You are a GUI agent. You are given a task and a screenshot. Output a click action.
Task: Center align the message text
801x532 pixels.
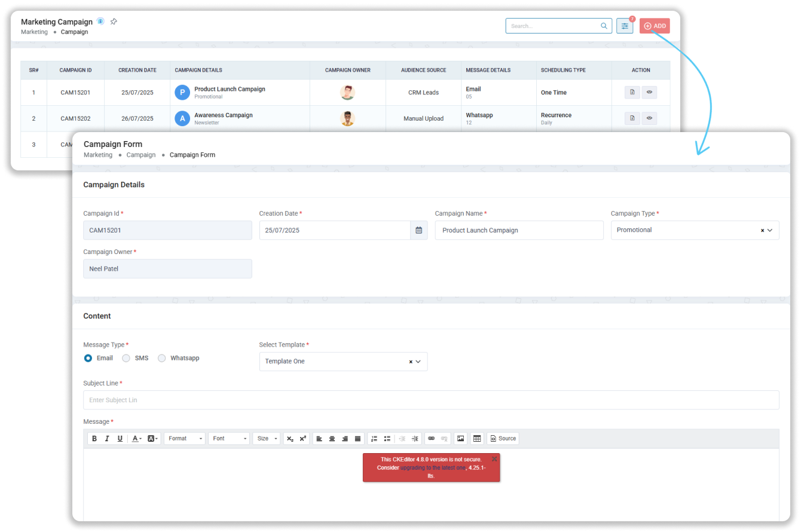(x=332, y=439)
